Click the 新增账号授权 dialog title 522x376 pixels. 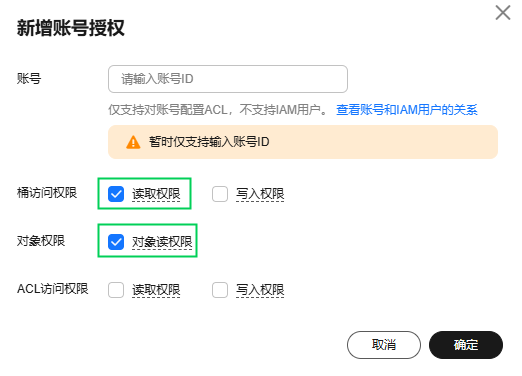point(71,28)
